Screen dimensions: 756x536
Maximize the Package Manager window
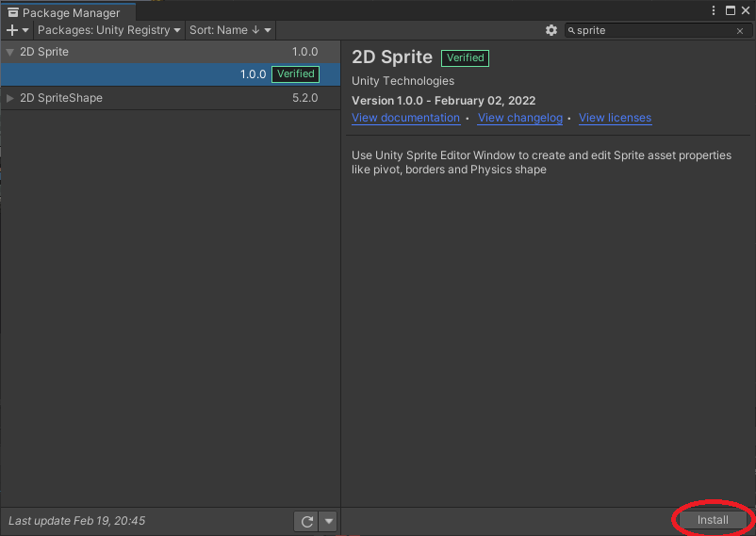tap(731, 10)
